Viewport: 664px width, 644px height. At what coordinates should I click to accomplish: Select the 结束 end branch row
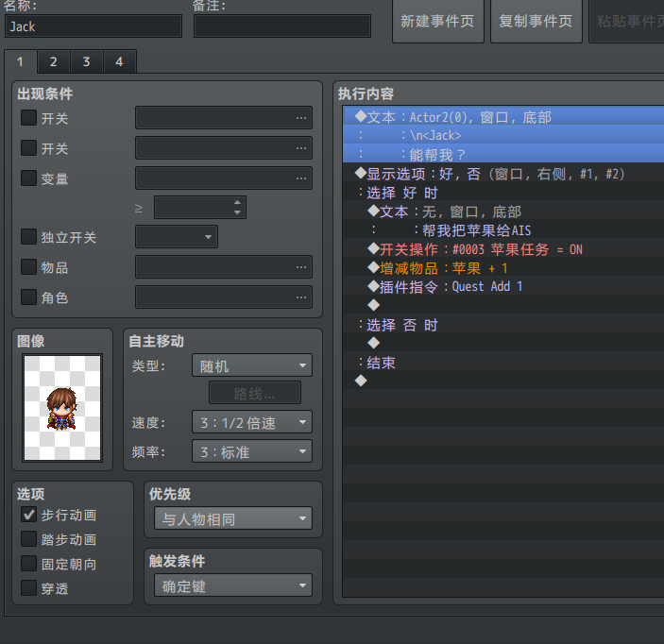click(x=503, y=363)
